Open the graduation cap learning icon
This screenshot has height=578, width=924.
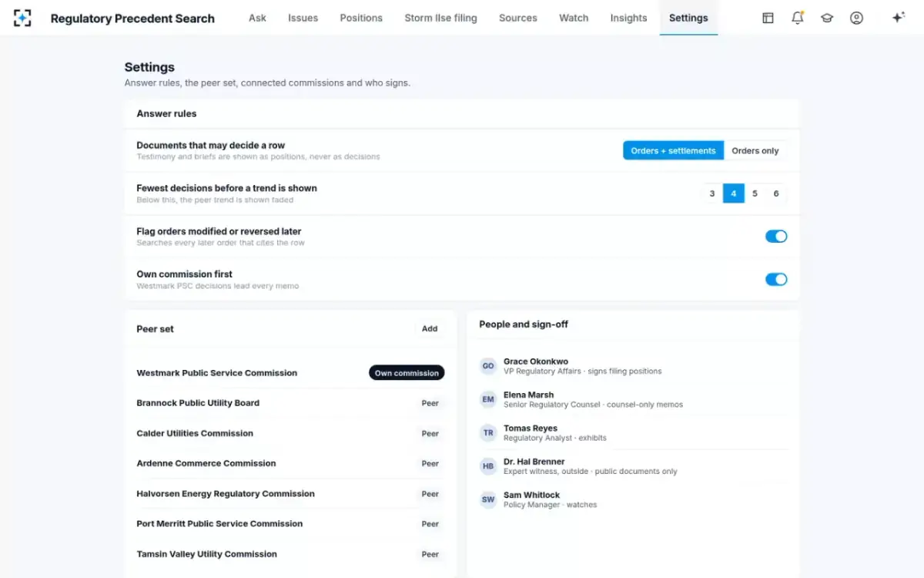(x=827, y=18)
